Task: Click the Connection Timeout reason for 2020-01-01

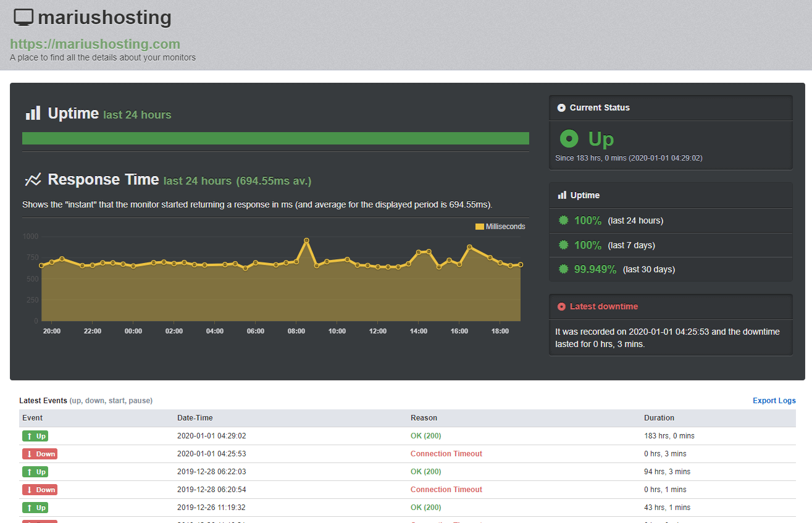Action: 446,454
